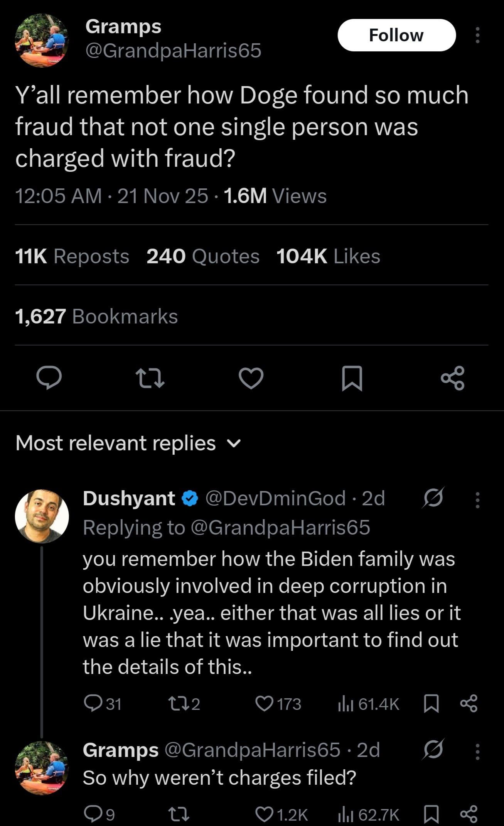504x826 pixels.
Task: Bookmark the main Gramps post
Action: [x=352, y=378]
